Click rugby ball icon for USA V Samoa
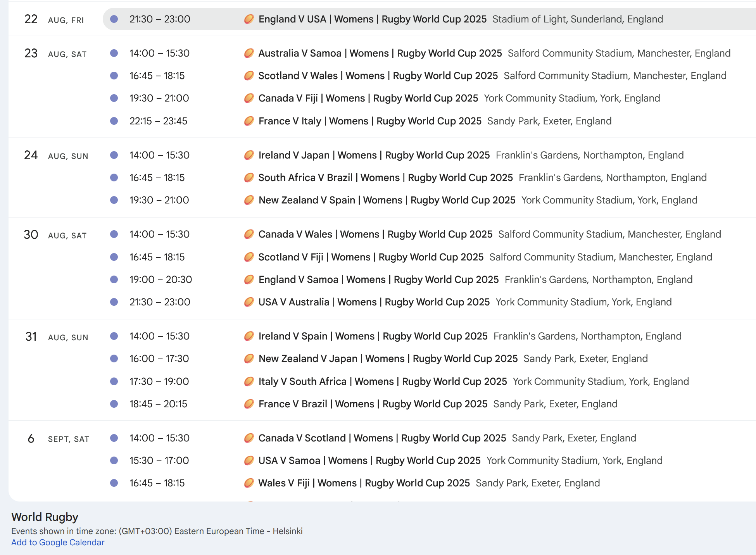Viewport: 756px width, 555px height. coord(249,460)
